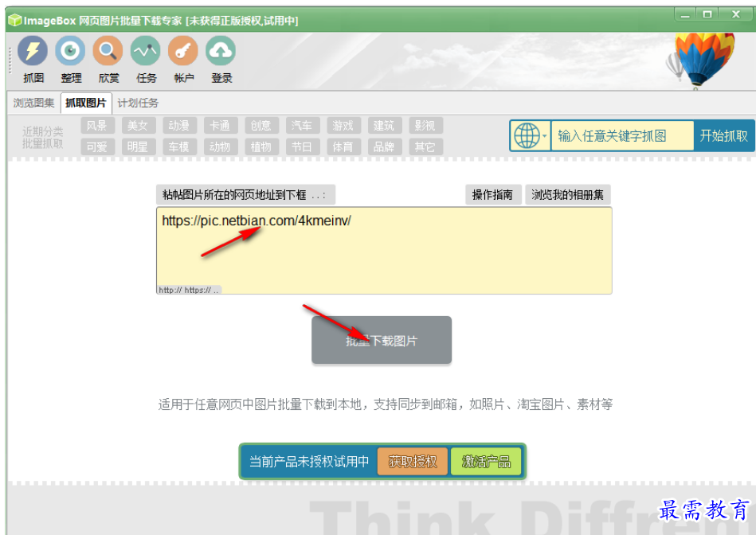Screen dimensions: 756x535
Task: Choose the 体育 category
Action: pyautogui.click(x=343, y=146)
